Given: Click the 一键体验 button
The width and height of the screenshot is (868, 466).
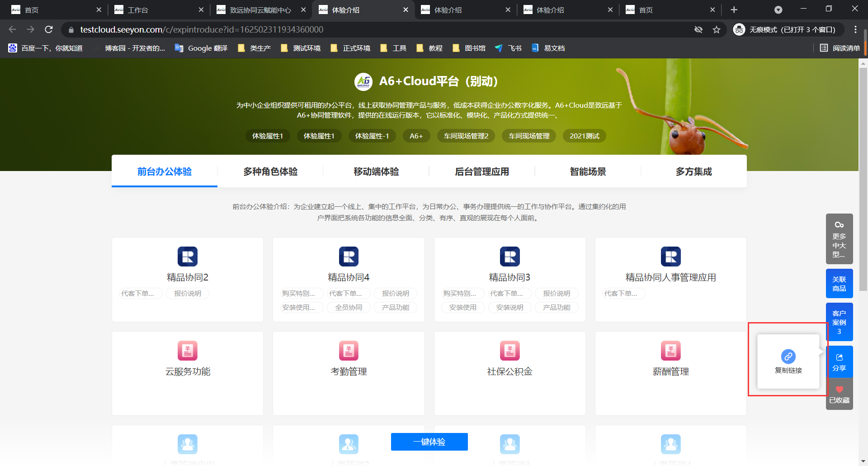Looking at the screenshot, I should tap(429, 442).
